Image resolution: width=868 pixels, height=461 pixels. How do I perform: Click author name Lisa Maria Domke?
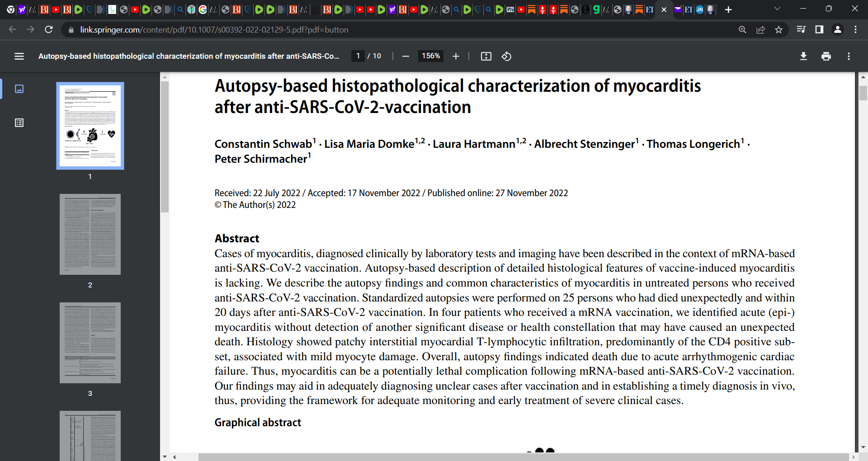click(x=369, y=144)
